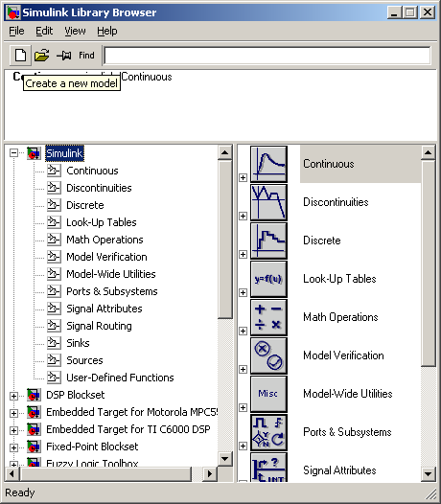The width and height of the screenshot is (441, 504).
Task: Click the Ports & Subsystems label in right pane
Action: (x=347, y=432)
